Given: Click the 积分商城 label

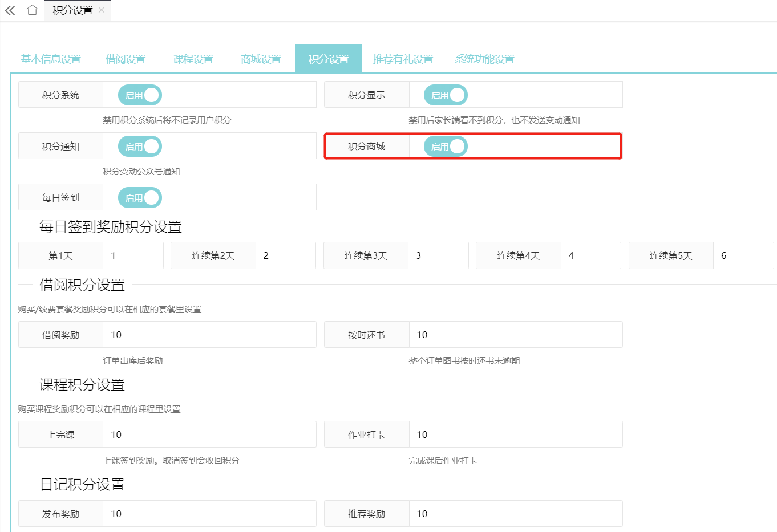Looking at the screenshot, I should (x=367, y=147).
